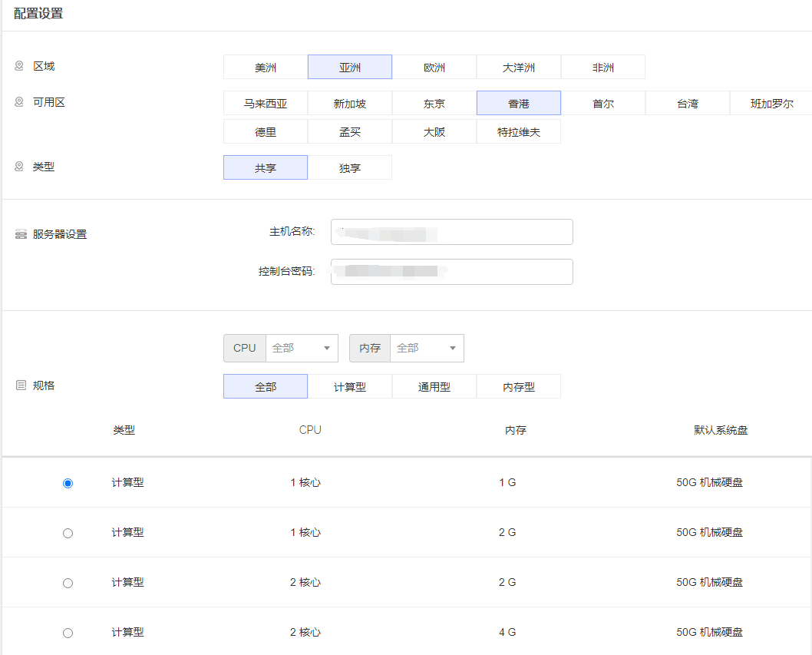
Task: Expand the 内存 filter dropdown
Action: click(427, 348)
